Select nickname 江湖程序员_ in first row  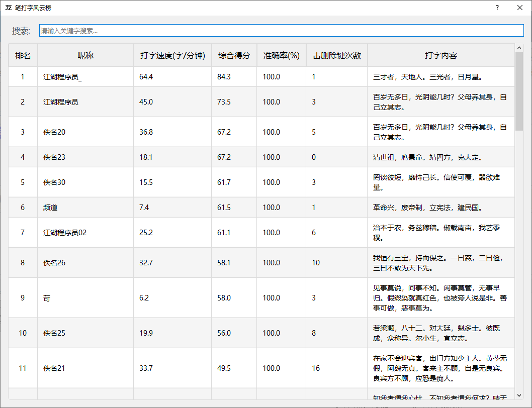(x=63, y=77)
